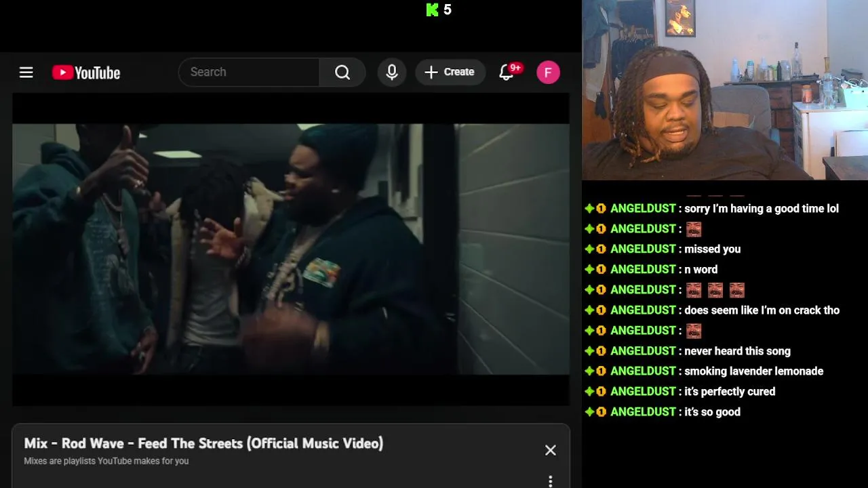This screenshot has height=488, width=868.
Task: Select chat message 'n word'
Action: (701, 270)
